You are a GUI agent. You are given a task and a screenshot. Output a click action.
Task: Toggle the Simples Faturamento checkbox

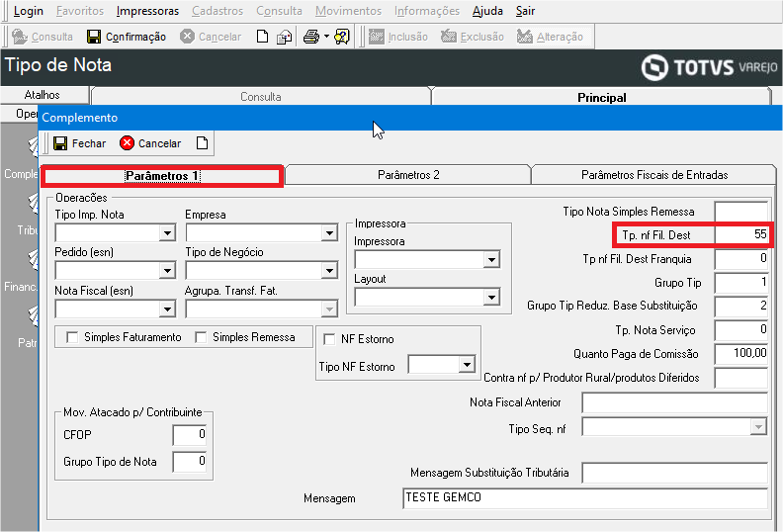(72, 337)
